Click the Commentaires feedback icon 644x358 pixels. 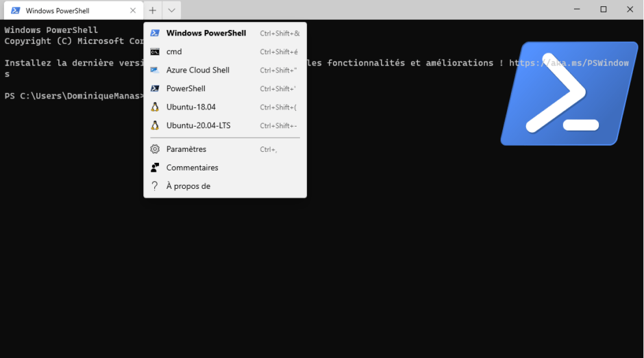click(155, 168)
